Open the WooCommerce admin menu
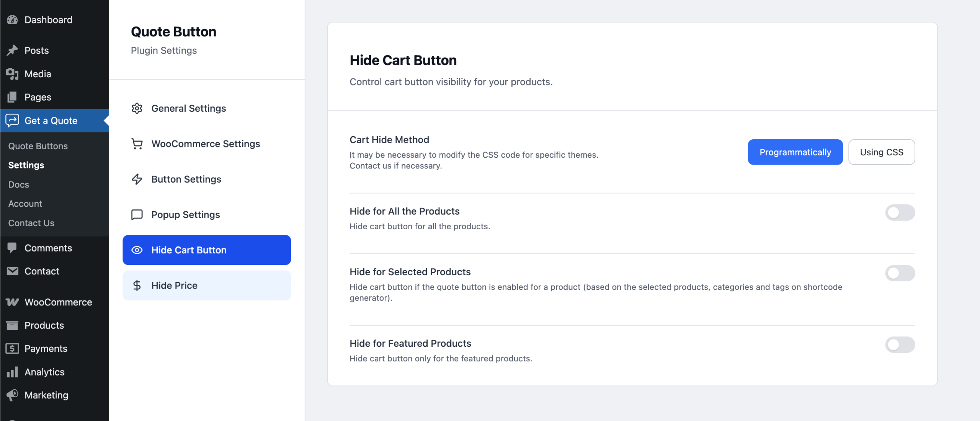Screen dimensions: 980x421 [58, 302]
